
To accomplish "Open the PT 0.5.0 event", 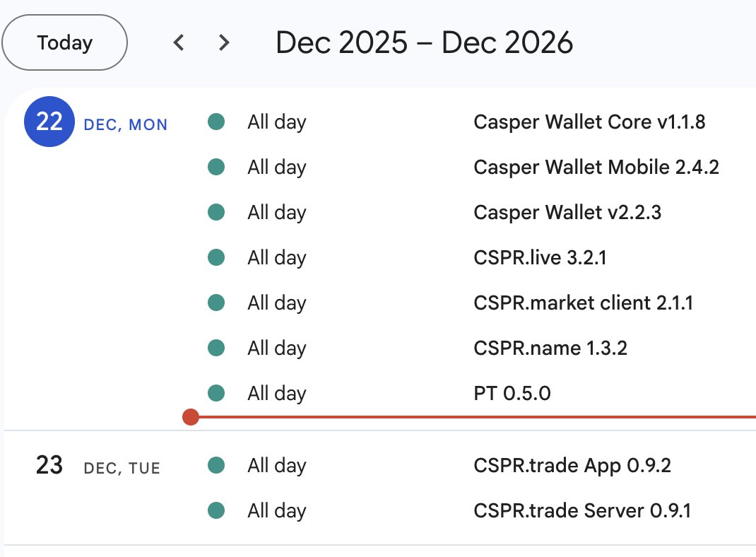I will click(x=512, y=394).
